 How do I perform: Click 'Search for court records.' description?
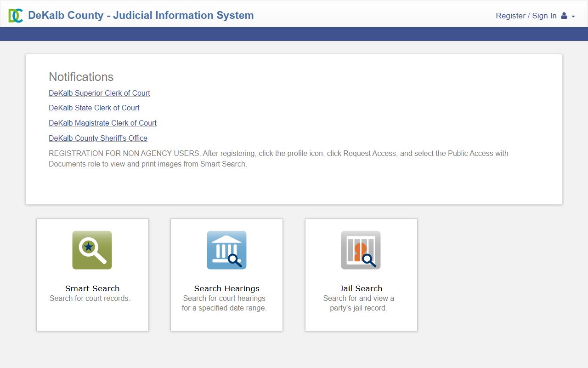pyautogui.click(x=90, y=298)
